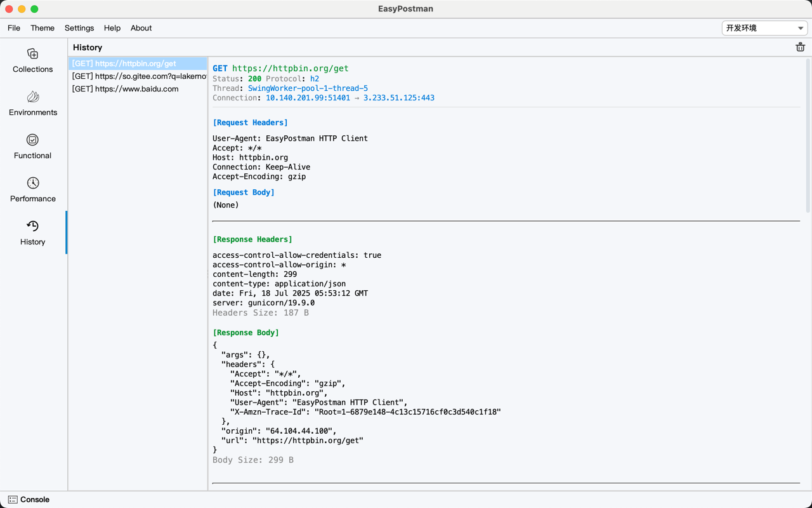Open the Functional testing panel
This screenshot has height=508, width=812.
tap(32, 147)
